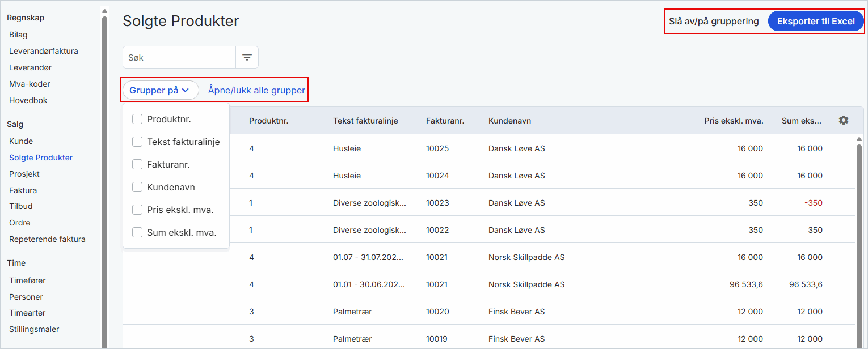
Task: Check the Fakturanr. grouping checkbox
Action: tap(137, 164)
